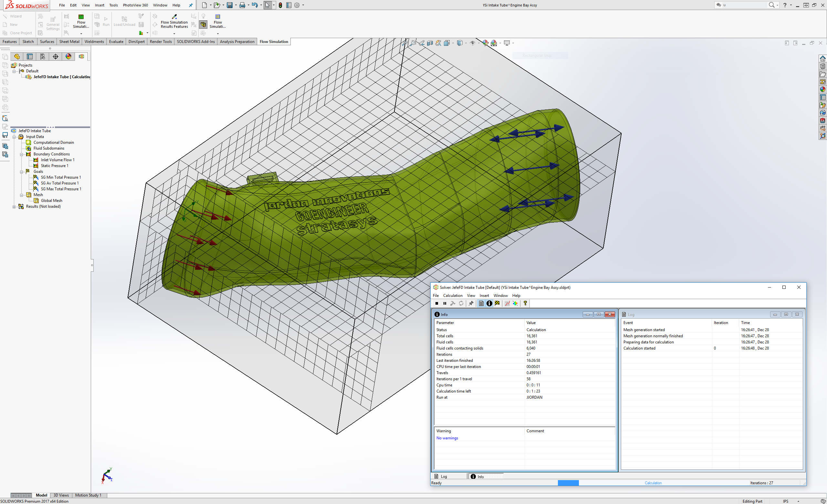Screen dimensions: 827x504
Task: Open Calculation menu in Solver window
Action: tap(453, 296)
